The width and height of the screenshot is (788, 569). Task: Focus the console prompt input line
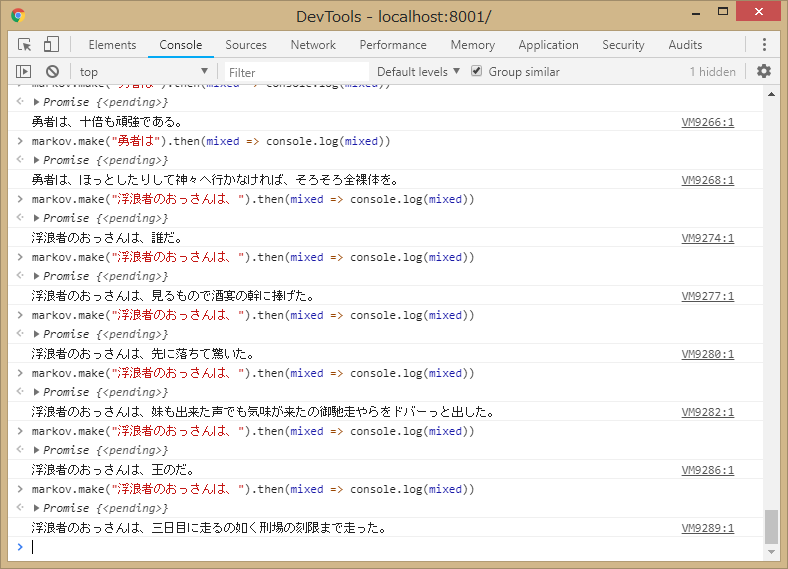click(x=390, y=547)
